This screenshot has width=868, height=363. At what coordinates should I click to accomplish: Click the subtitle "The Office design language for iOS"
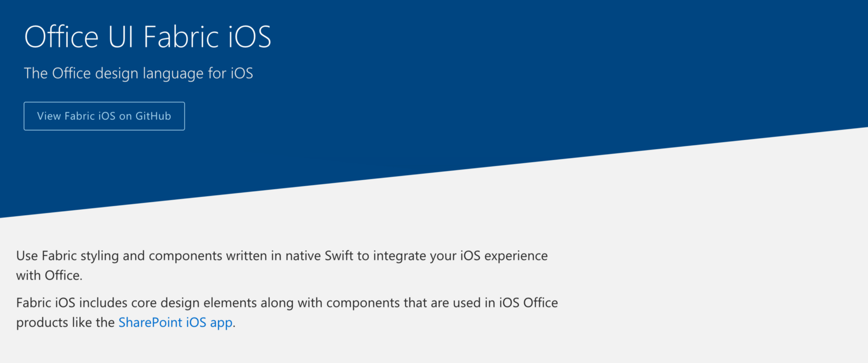[x=138, y=73]
